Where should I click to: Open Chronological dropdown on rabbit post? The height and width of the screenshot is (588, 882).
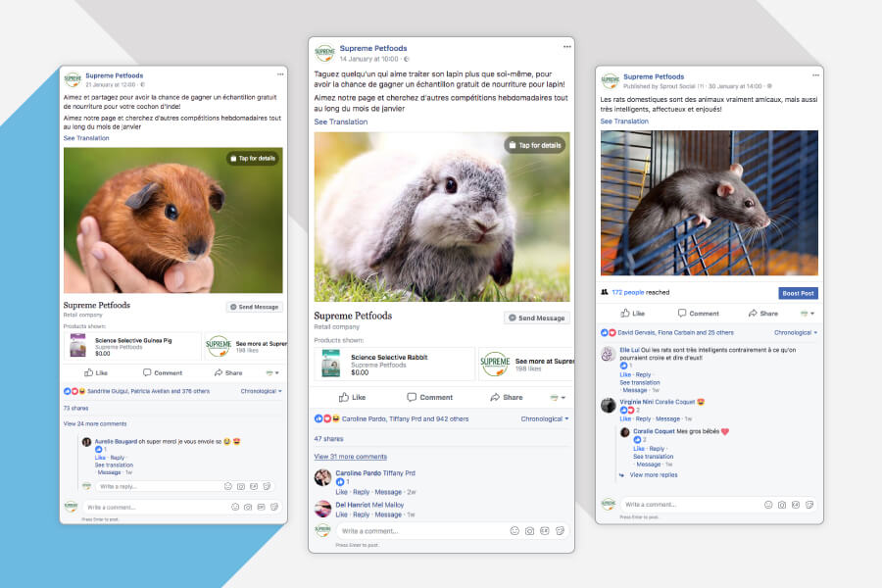(x=545, y=418)
